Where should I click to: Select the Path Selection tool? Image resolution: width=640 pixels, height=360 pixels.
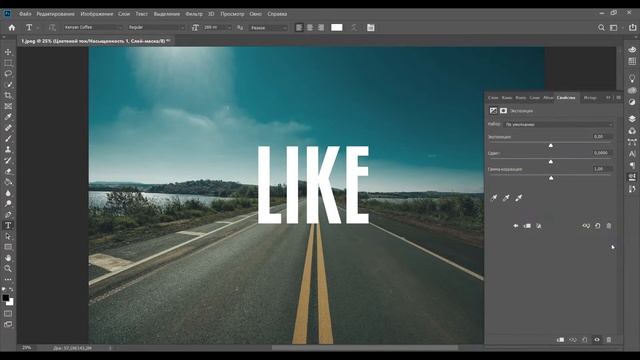8,236
